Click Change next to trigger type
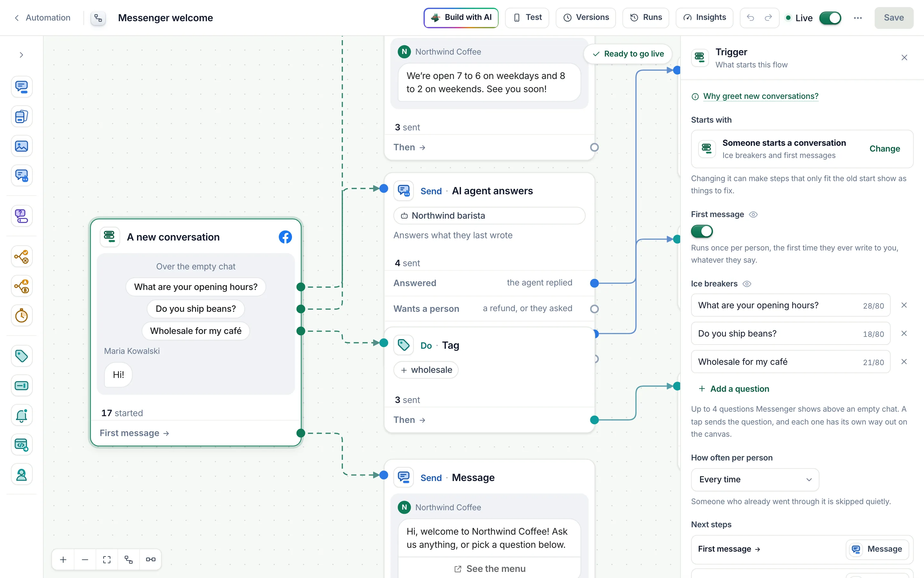The width and height of the screenshot is (924, 578). click(885, 149)
